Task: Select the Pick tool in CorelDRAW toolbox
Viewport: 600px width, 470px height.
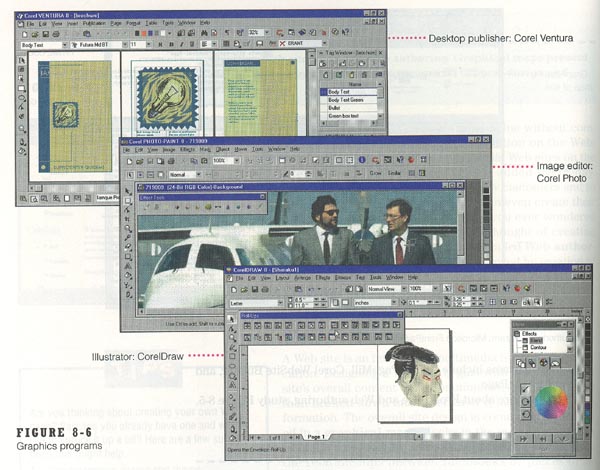Action: pos(232,319)
